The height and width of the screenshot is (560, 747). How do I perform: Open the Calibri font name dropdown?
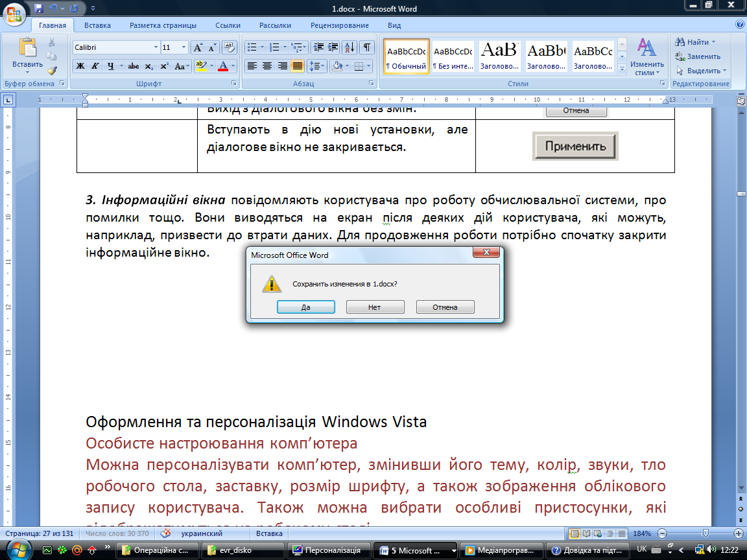click(156, 47)
